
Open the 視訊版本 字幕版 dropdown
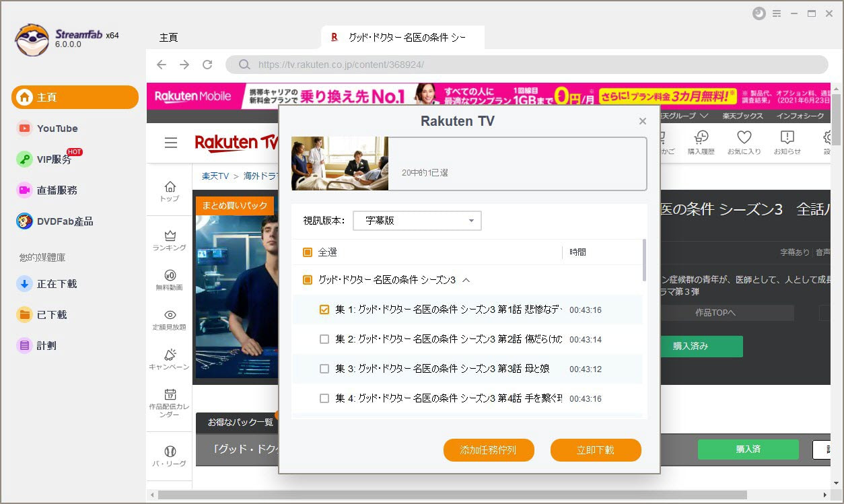pos(417,221)
